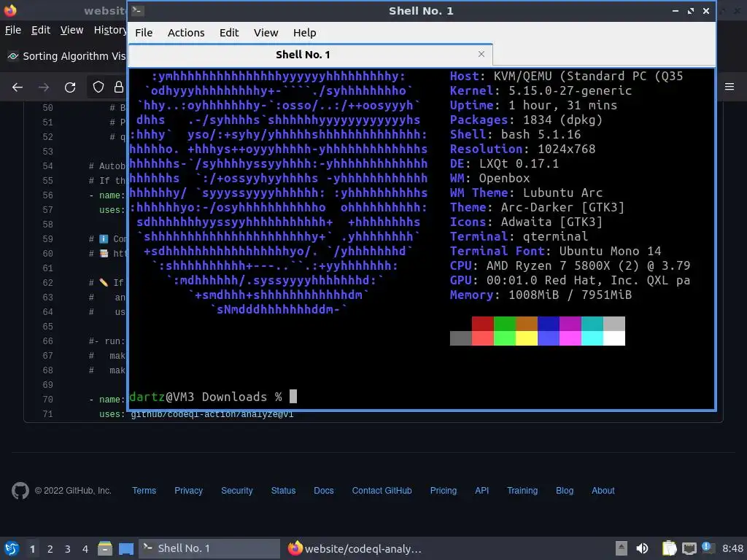Viewport: 747px width, 560px height.
Task: Open the Edit menu in the terminal window
Action: [228, 33]
